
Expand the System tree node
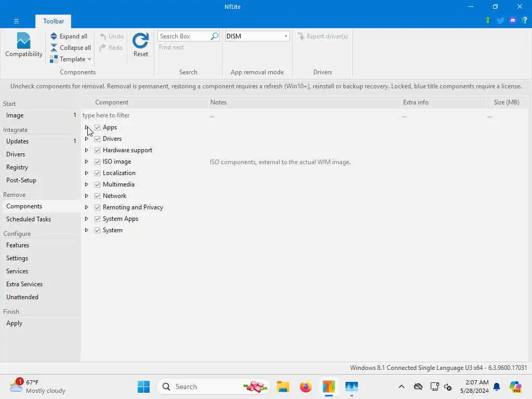87,230
